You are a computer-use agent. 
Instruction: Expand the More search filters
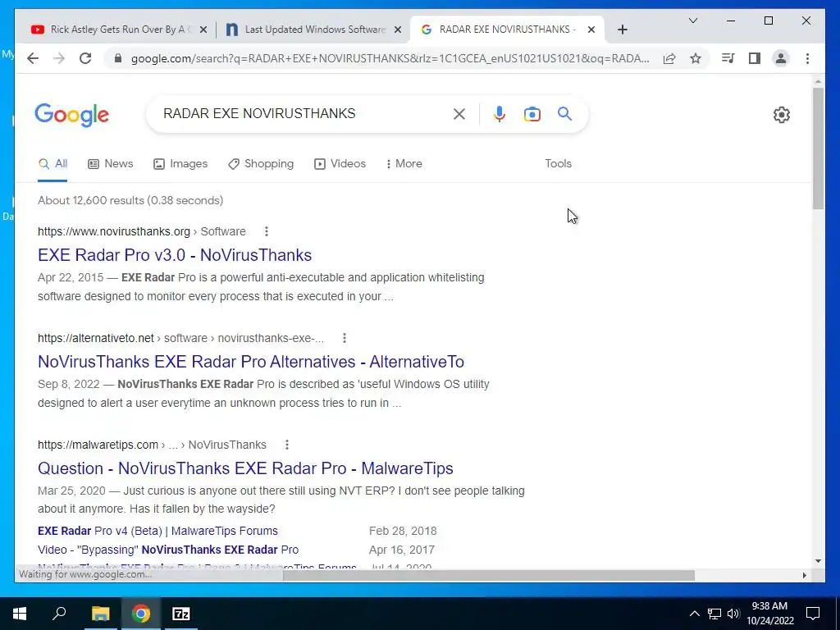pyautogui.click(x=404, y=164)
